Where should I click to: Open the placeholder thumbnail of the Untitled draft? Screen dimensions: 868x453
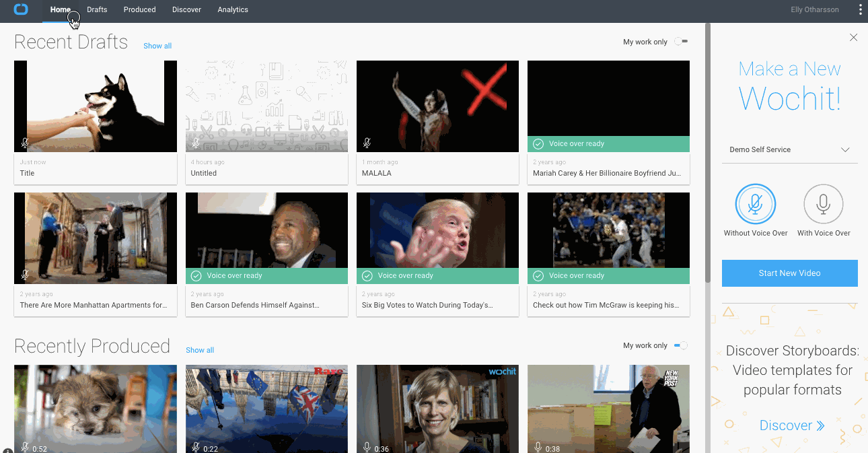266,106
